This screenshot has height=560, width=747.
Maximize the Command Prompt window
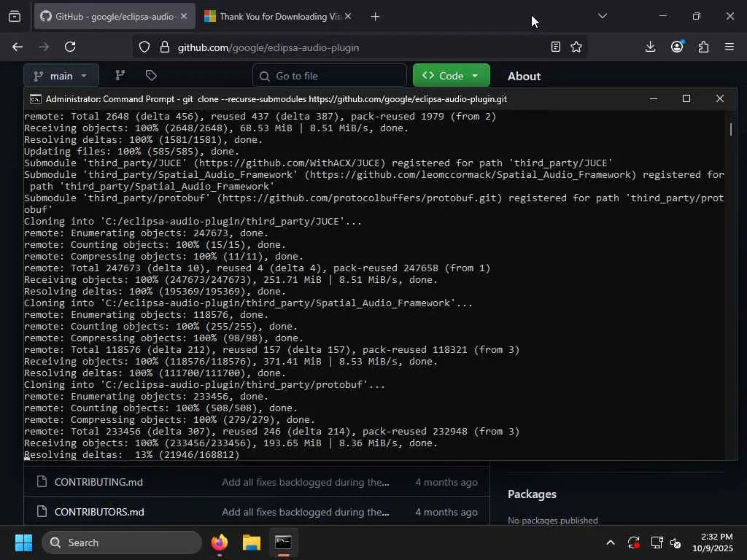(x=686, y=98)
